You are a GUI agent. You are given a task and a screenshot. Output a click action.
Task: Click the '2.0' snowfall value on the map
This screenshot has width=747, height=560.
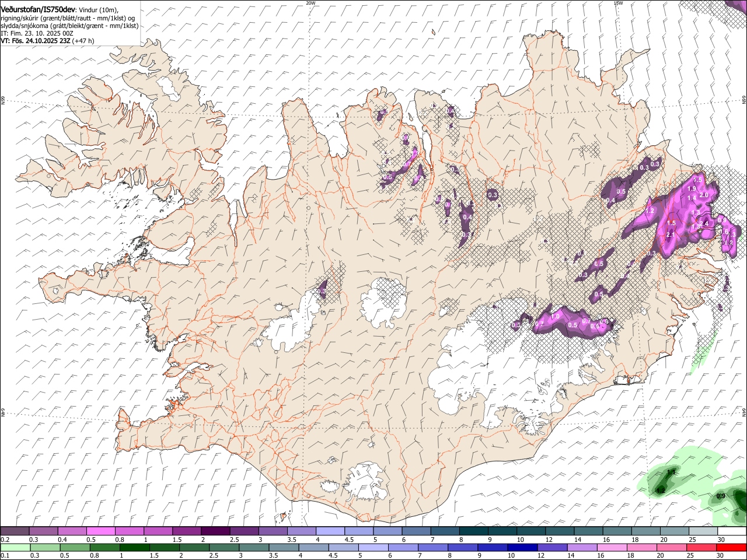(703, 195)
